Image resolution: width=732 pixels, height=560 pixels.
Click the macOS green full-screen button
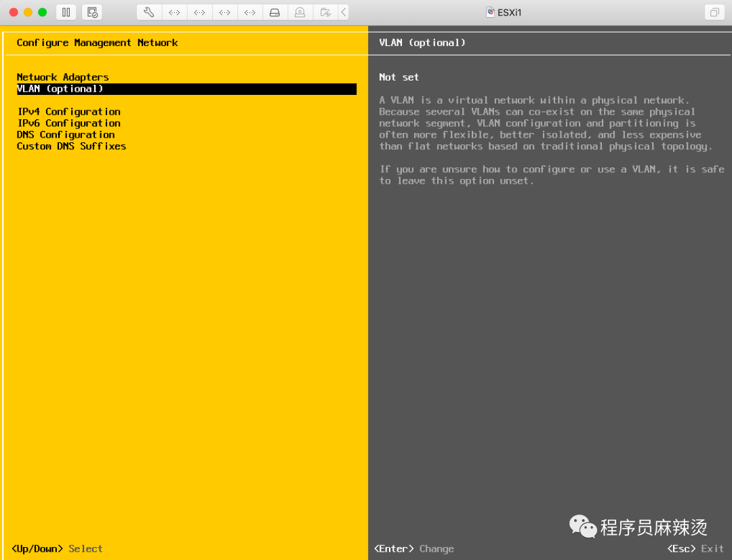pos(43,12)
